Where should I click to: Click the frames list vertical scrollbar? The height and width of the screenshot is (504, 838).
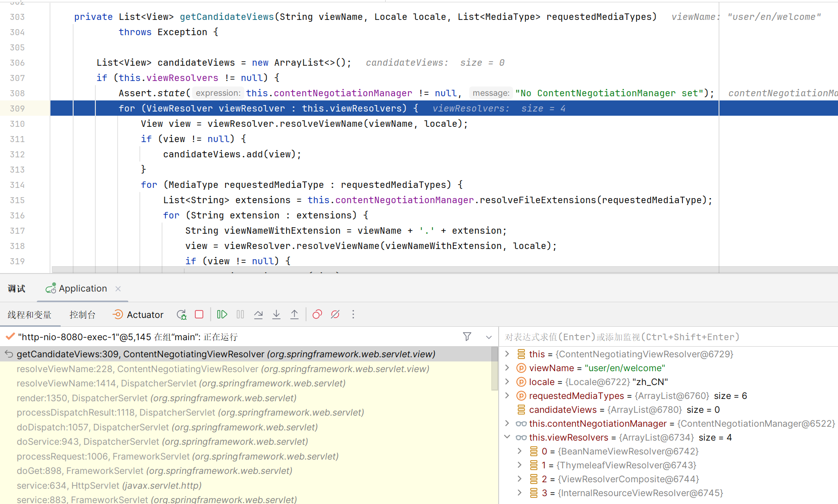(x=494, y=369)
